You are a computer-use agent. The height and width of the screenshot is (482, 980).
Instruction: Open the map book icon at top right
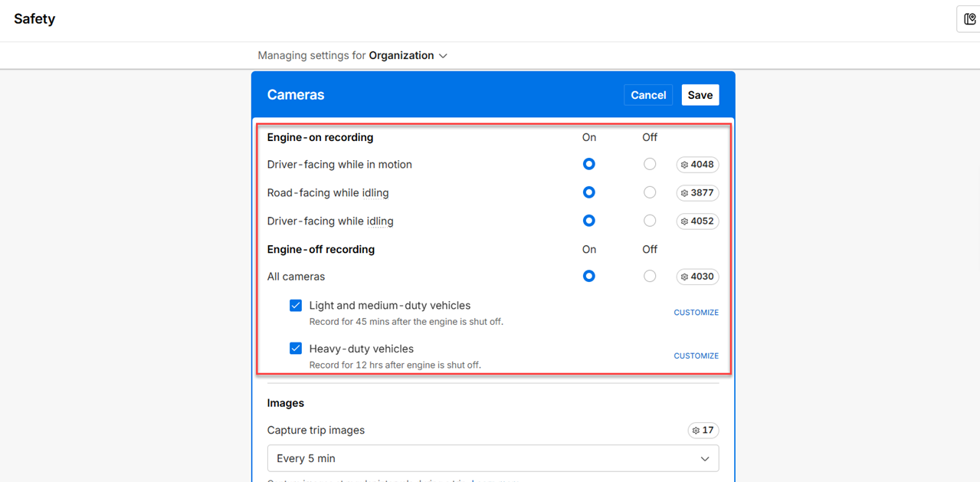(969, 19)
